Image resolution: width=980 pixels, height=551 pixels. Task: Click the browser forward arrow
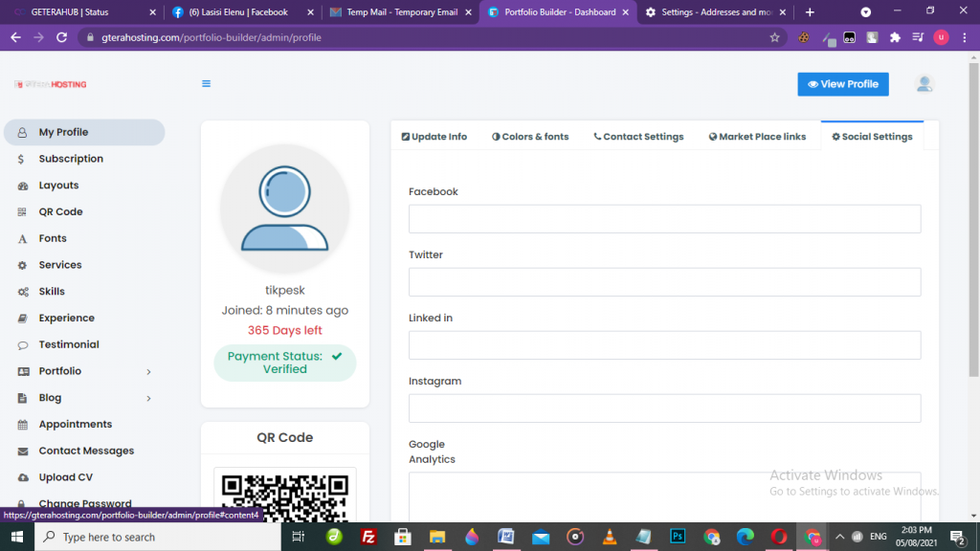click(38, 37)
